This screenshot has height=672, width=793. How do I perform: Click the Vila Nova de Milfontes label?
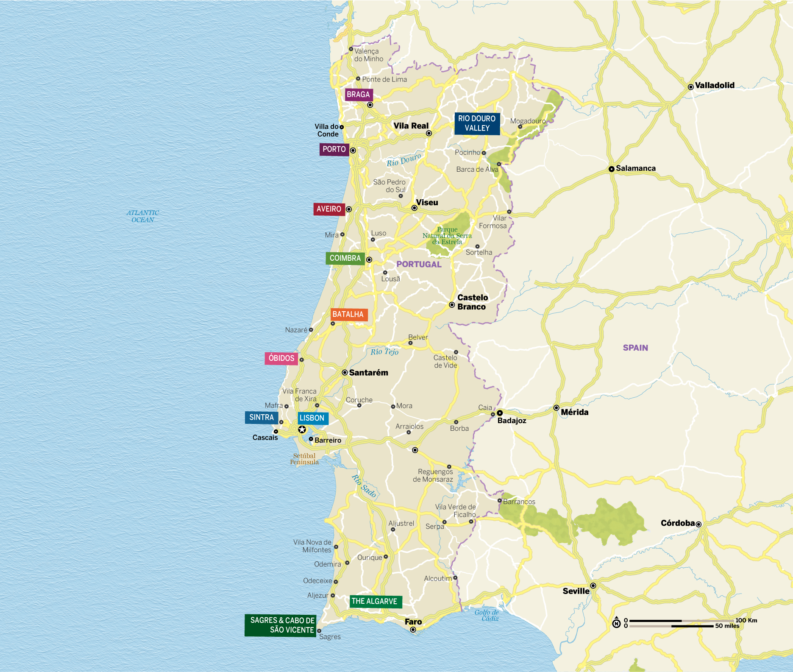(x=312, y=546)
